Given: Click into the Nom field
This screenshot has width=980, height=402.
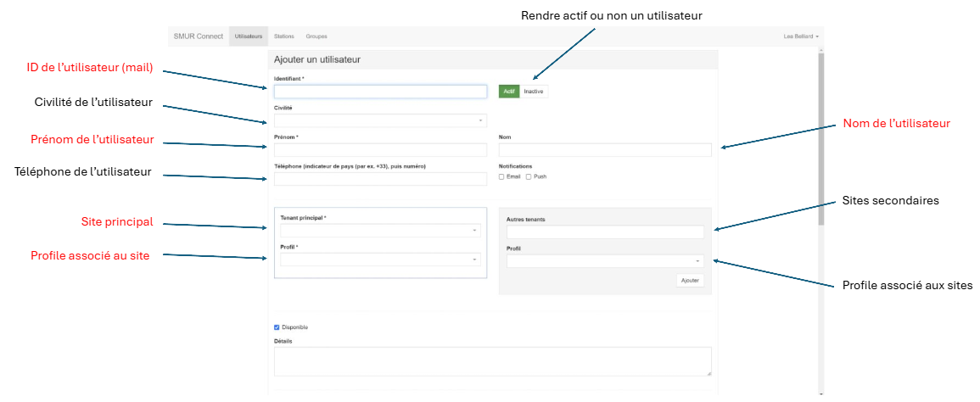Looking at the screenshot, I should click(605, 150).
